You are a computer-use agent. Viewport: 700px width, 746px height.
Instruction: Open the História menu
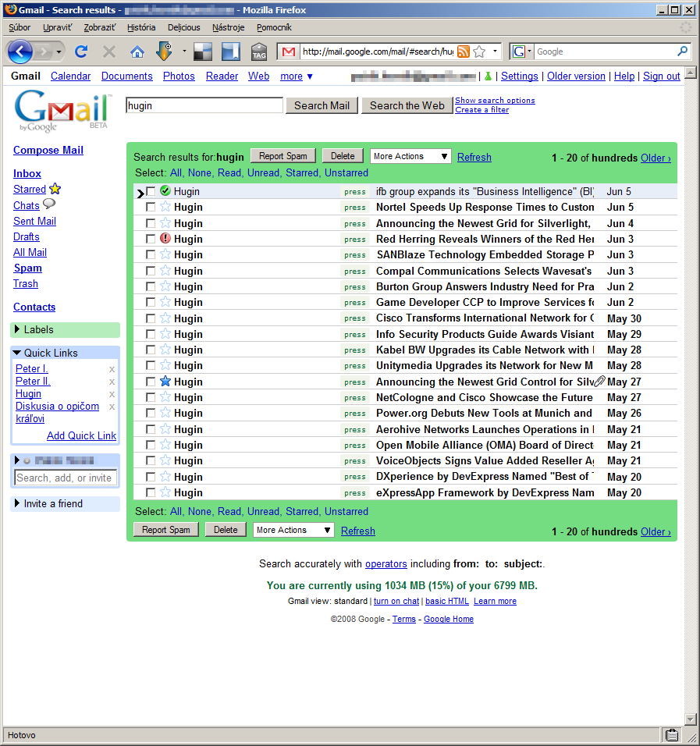(x=141, y=27)
